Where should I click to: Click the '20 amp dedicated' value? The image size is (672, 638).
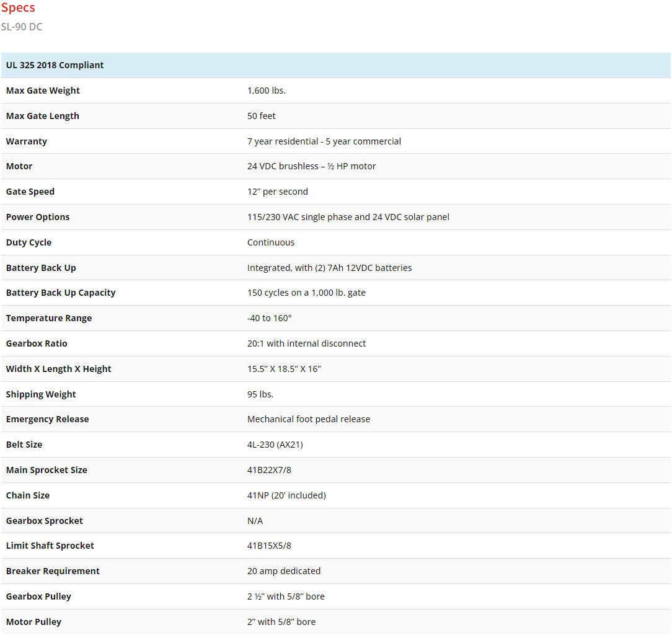(x=284, y=571)
